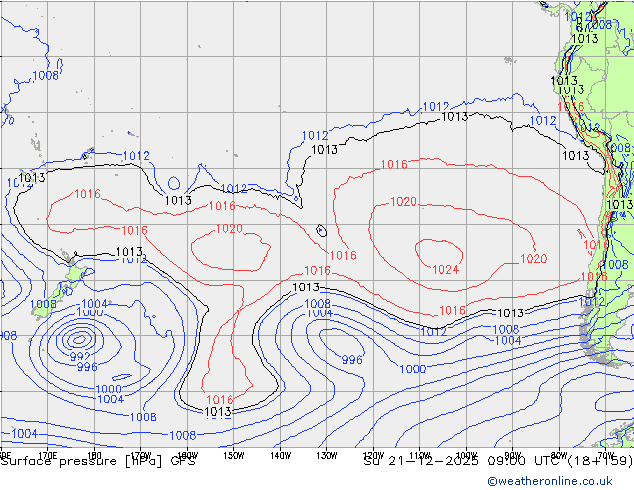The image size is (634, 490).
Task: Click the 80W longitude axis label
Action: (559, 456)
